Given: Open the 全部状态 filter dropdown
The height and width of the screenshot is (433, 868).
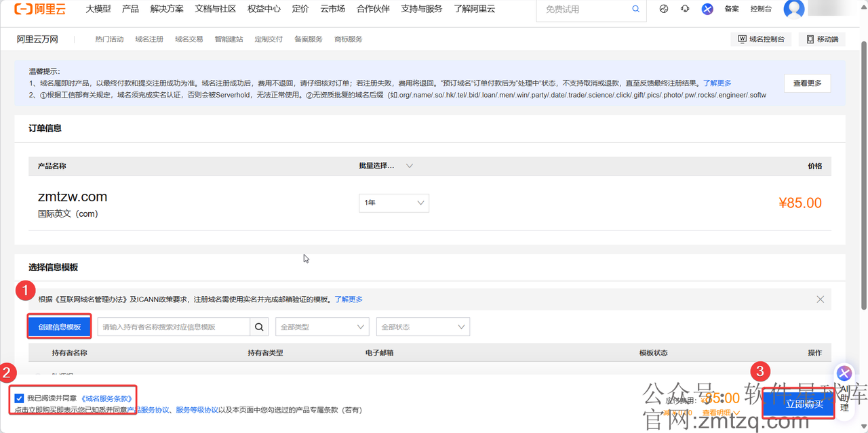Looking at the screenshot, I should click(x=423, y=327).
